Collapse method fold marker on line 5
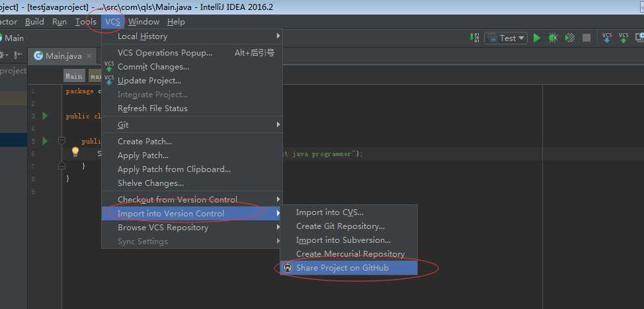The height and width of the screenshot is (309, 644). [61, 141]
